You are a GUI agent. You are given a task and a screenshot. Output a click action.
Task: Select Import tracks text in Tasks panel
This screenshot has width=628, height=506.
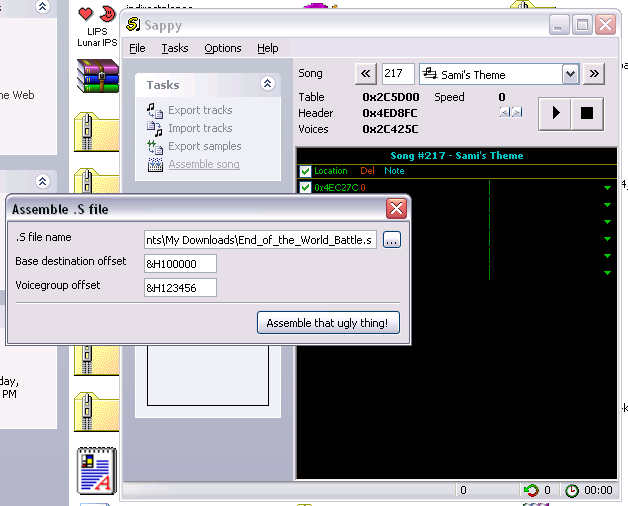(200, 128)
